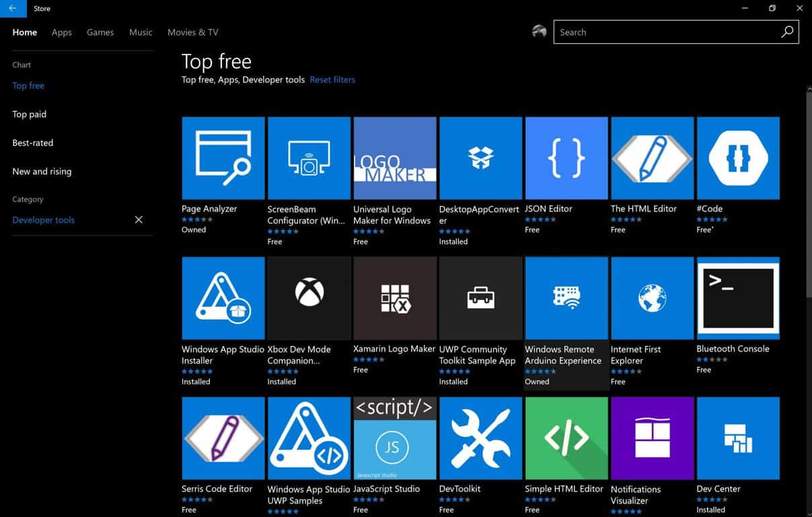Select the Top paid chart
Viewport: 812px width, 517px height.
click(30, 114)
